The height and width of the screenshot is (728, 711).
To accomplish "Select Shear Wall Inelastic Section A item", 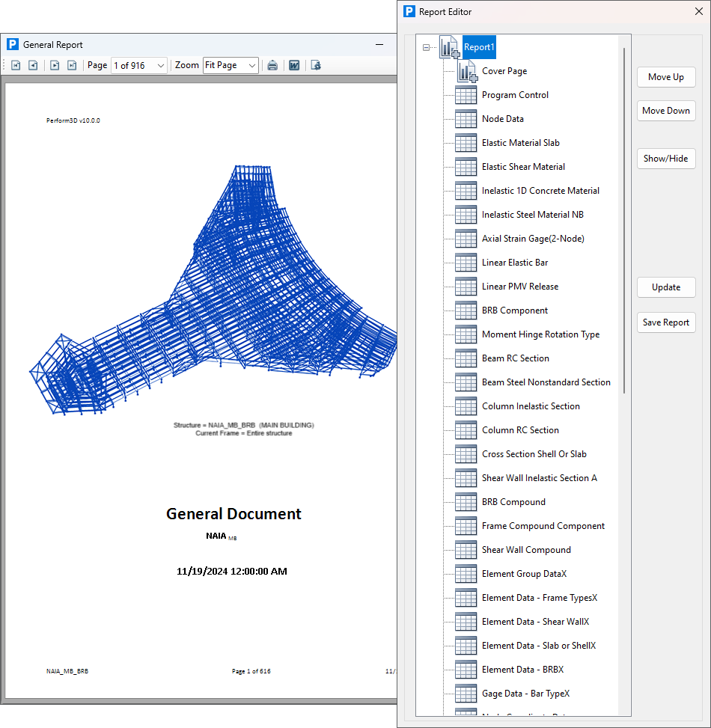I will point(539,478).
